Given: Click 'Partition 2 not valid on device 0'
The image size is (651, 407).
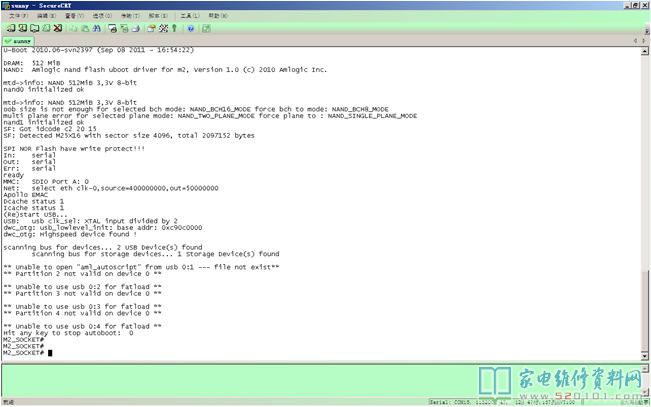Looking at the screenshot, I should click(x=82, y=274).
